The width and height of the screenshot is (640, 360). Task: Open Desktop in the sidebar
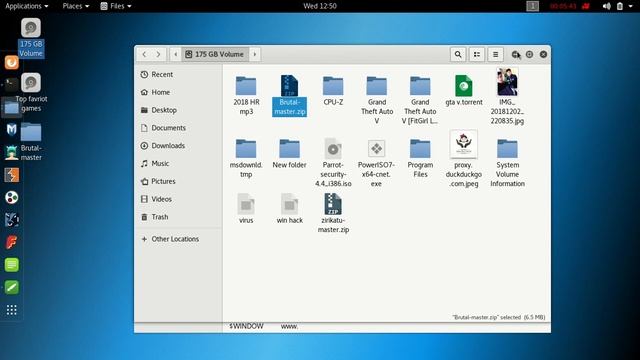(x=178, y=110)
